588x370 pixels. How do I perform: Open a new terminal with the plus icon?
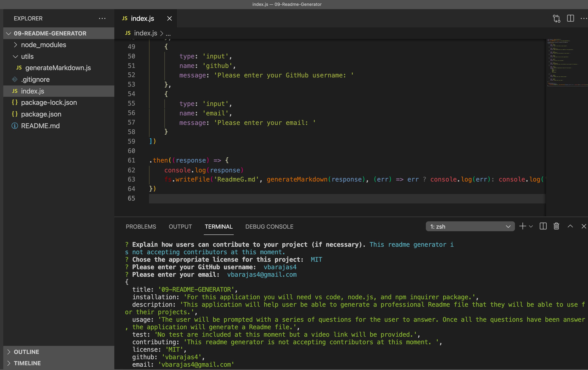pyautogui.click(x=522, y=226)
